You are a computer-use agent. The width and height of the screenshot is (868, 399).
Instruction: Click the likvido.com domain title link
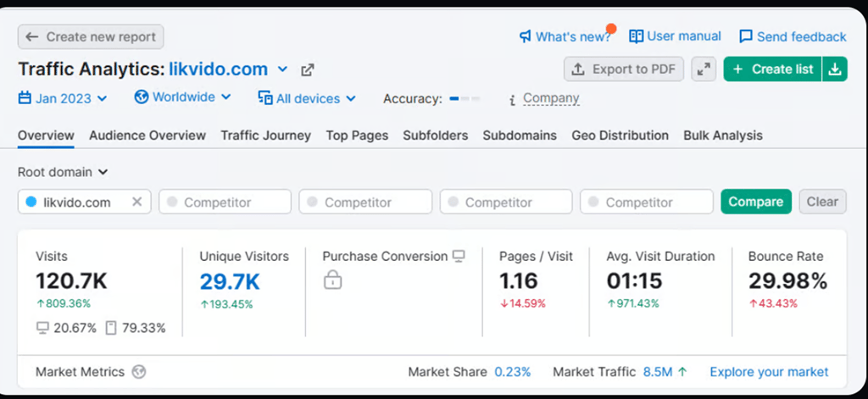click(x=218, y=69)
